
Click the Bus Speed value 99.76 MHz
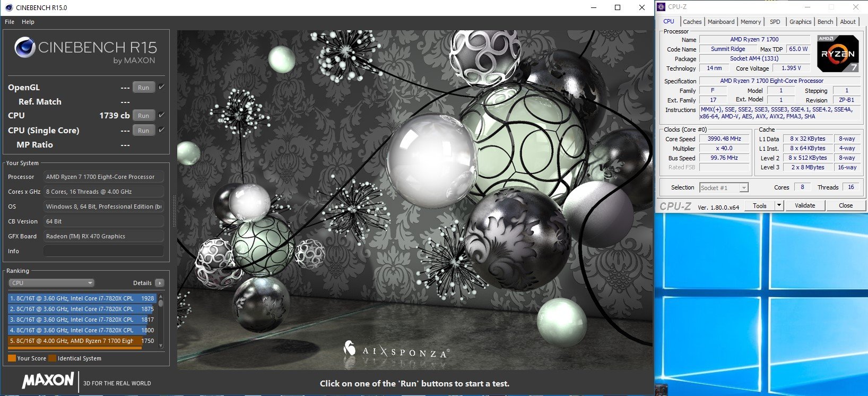[x=724, y=158]
